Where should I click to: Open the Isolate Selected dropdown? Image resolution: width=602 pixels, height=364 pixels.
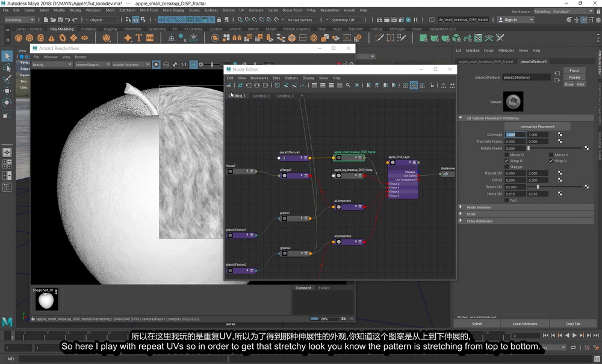(x=131, y=65)
